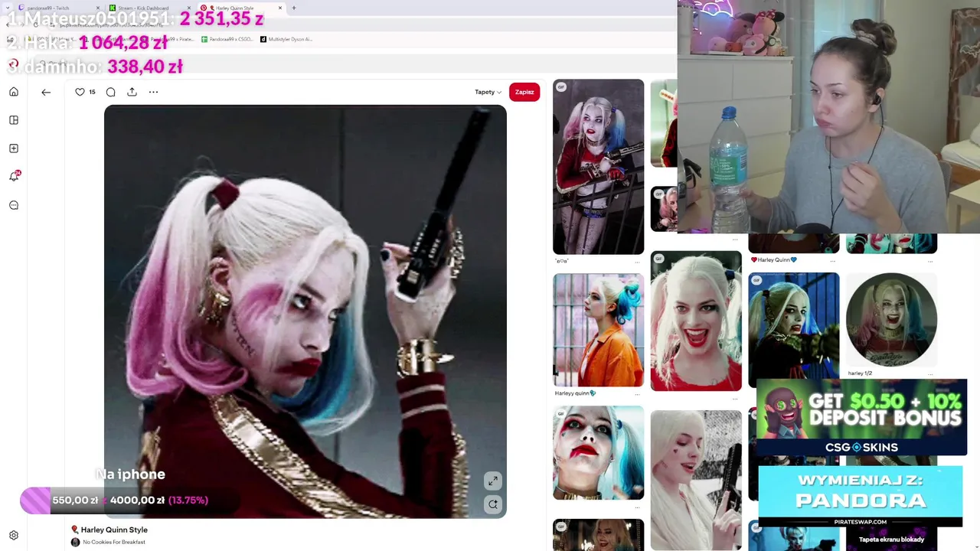Close the Kick Dashboard tab

(x=189, y=8)
